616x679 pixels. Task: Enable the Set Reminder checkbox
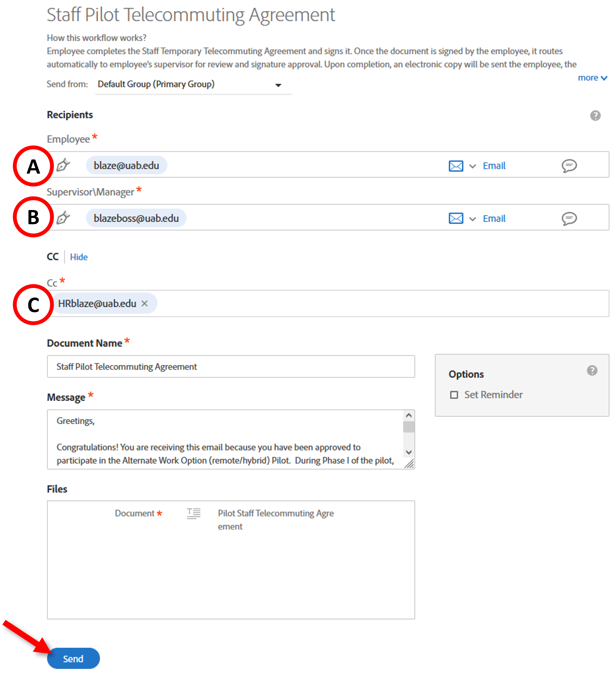[454, 395]
